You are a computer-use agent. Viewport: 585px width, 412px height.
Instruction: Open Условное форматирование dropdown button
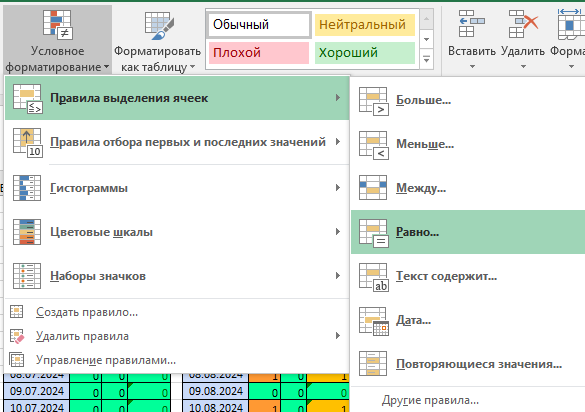pos(57,40)
